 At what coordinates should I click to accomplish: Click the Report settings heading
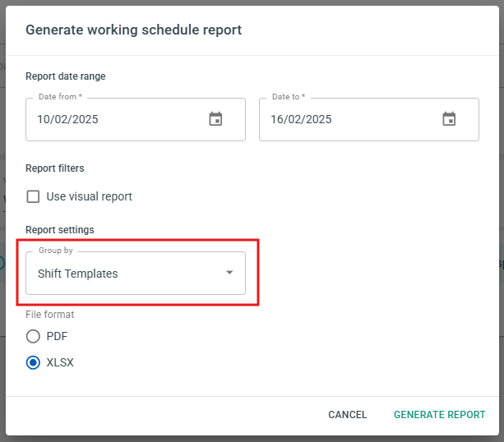(60, 230)
